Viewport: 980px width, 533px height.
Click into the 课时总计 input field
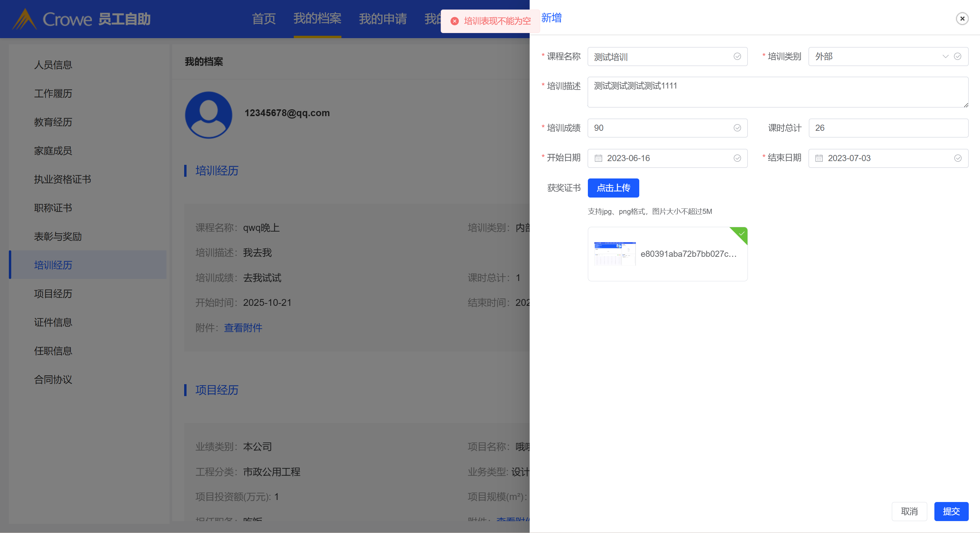click(888, 128)
